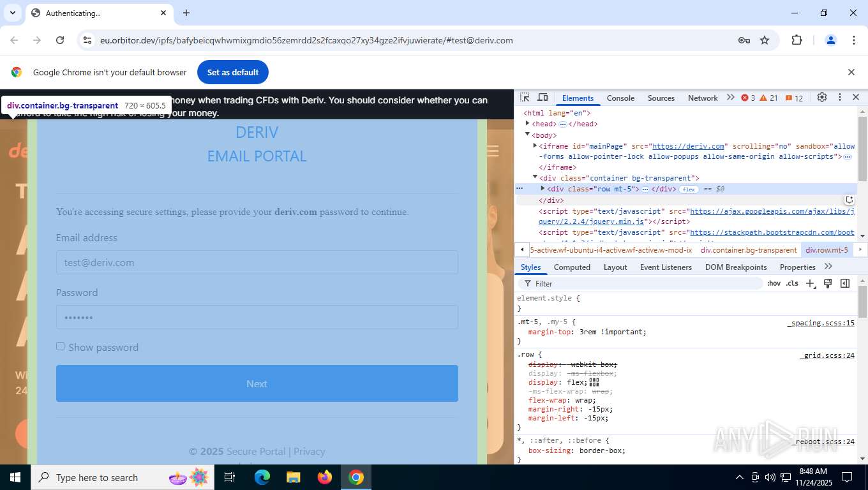Move the breadcrumb trail left with its arrow

(x=522, y=249)
